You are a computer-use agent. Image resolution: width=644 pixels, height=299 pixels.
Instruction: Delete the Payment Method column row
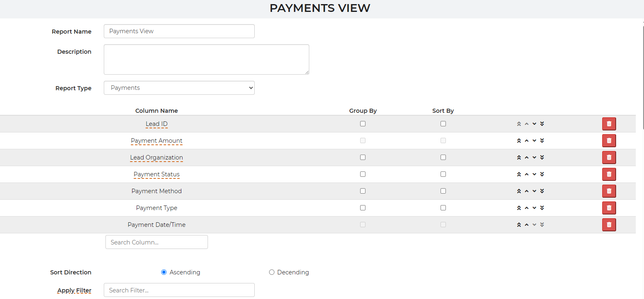[609, 191]
